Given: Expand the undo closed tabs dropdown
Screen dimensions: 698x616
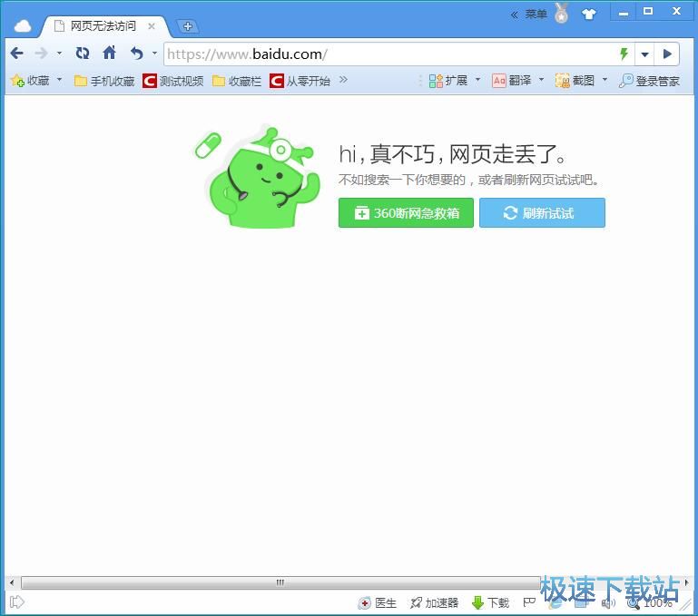Looking at the screenshot, I should (154, 53).
